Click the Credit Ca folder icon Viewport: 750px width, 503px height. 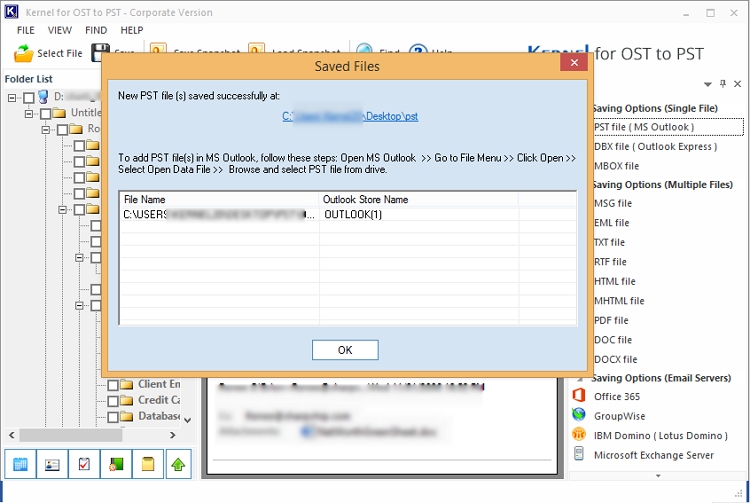coord(127,400)
